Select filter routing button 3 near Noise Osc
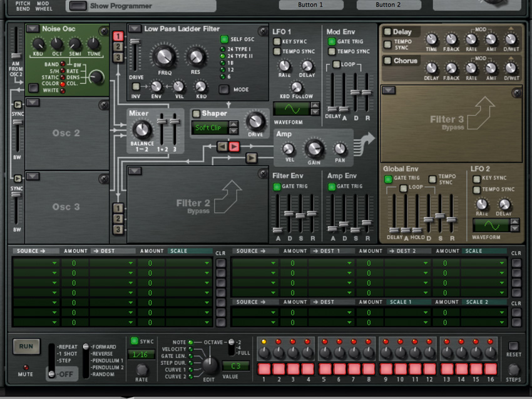 click(x=118, y=58)
